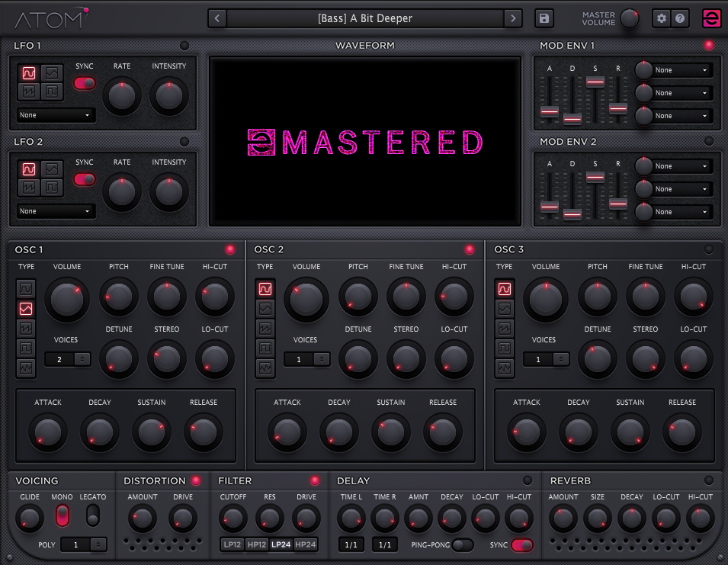Click the Mod Env 1 Sustain slider
The image size is (728, 565).
click(x=595, y=82)
